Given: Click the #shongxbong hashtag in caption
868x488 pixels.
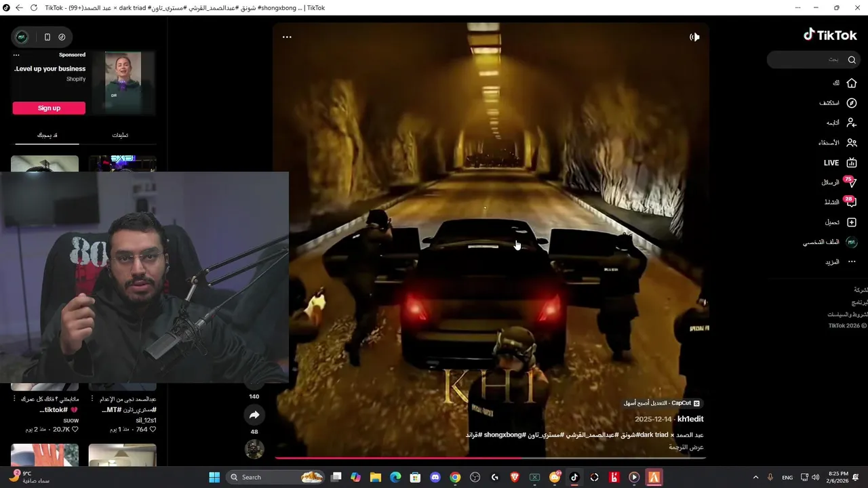Looking at the screenshot, I should pyautogui.click(x=505, y=434).
